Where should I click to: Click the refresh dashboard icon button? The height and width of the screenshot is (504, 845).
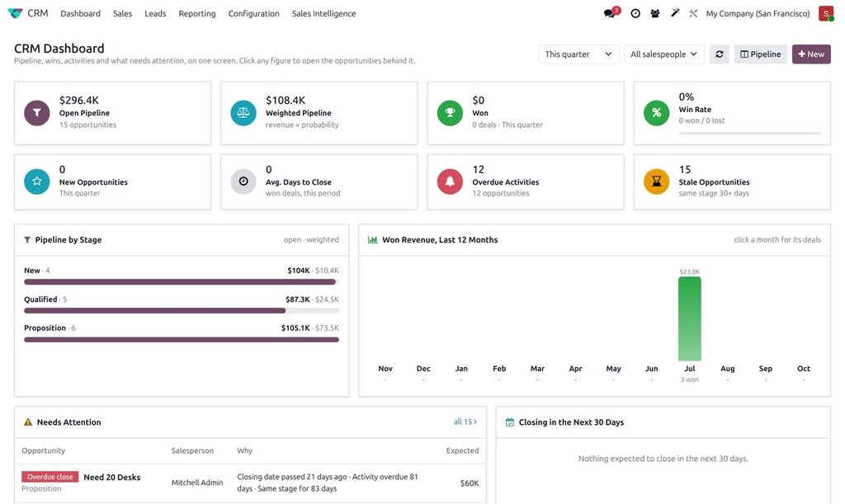pos(719,54)
